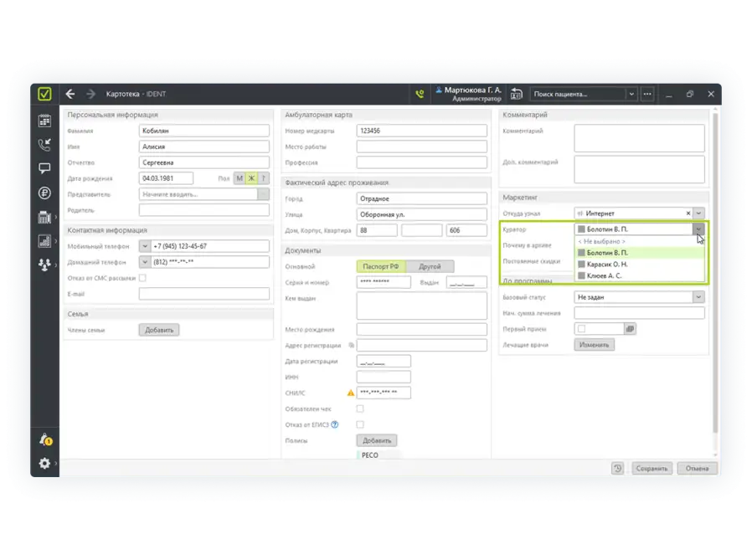Screen dimensions: 752x560
Task: Open settings gear in sidebar
Action: point(44,463)
